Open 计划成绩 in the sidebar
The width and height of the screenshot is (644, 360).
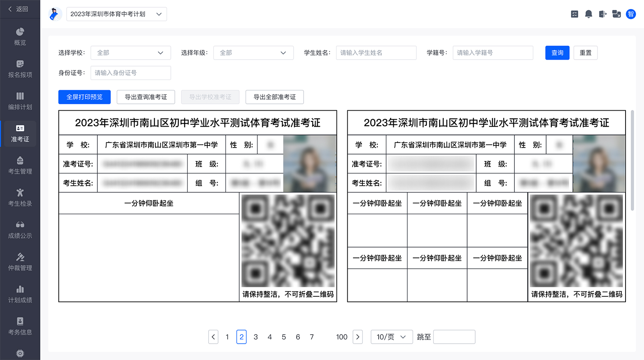click(20, 294)
